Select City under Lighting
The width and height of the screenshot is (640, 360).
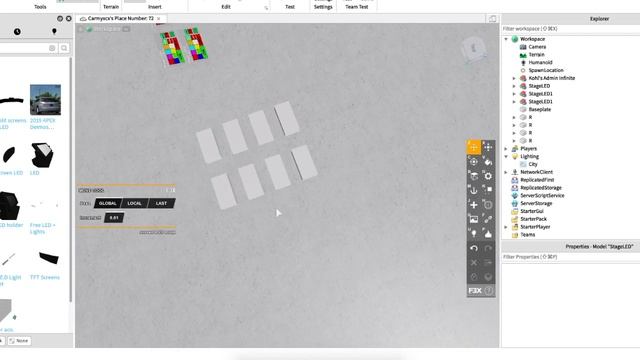click(533, 164)
